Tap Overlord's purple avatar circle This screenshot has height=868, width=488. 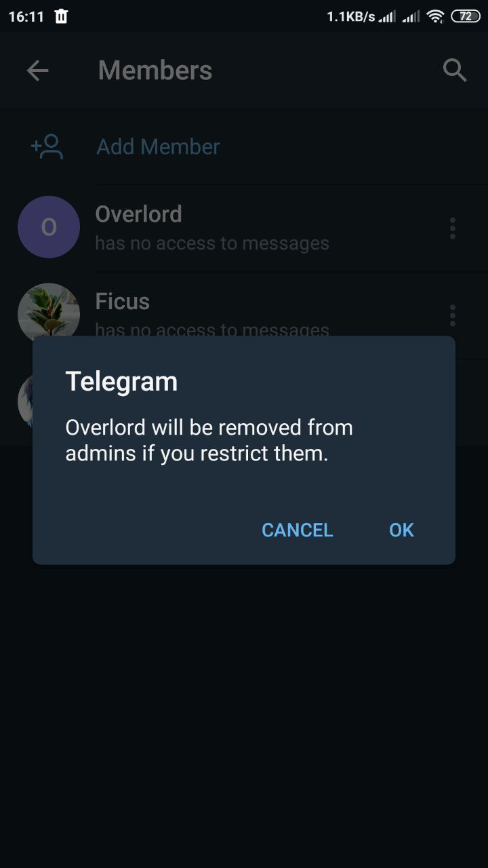click(x=49, y=227)
